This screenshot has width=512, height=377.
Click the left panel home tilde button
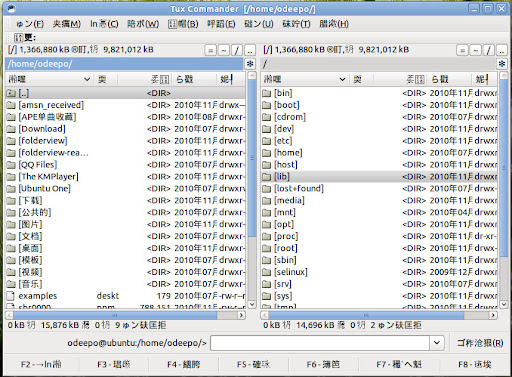(x=224, y=50)
